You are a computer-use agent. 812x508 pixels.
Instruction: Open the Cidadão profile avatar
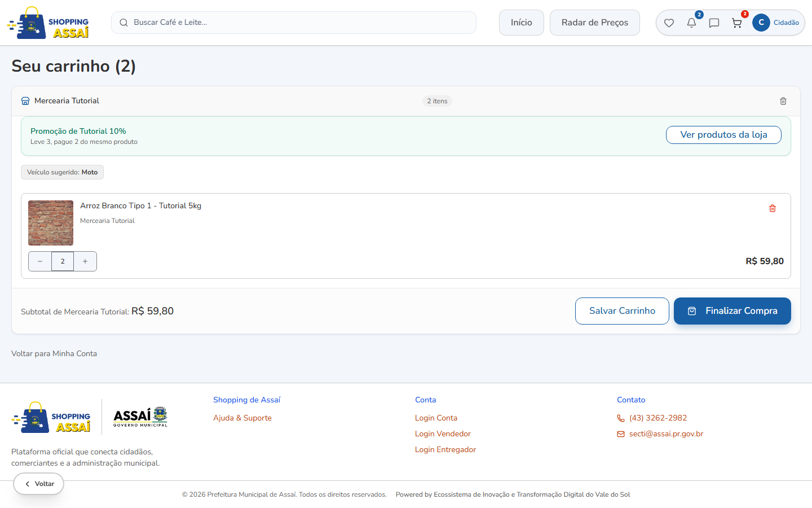(761, 23)
